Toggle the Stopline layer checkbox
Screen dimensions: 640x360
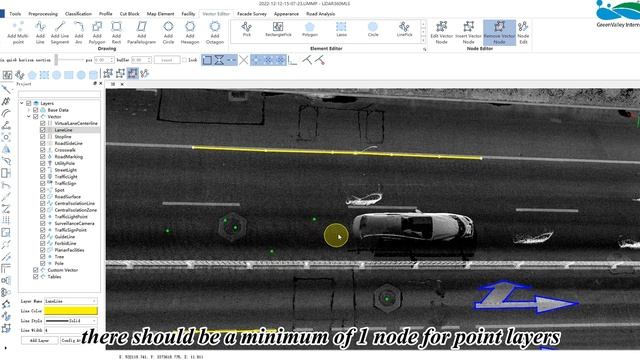pyautogui.click(x=42, y=137)
